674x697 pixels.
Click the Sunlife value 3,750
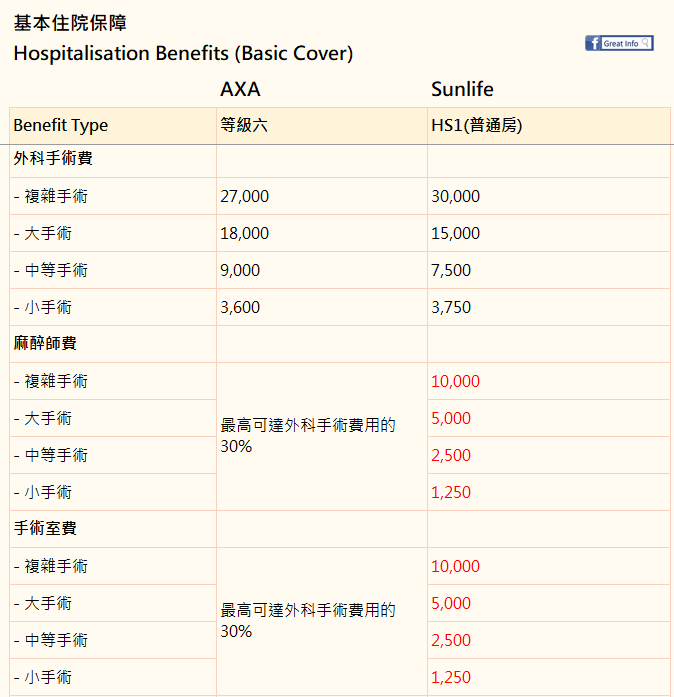(451, 307)
